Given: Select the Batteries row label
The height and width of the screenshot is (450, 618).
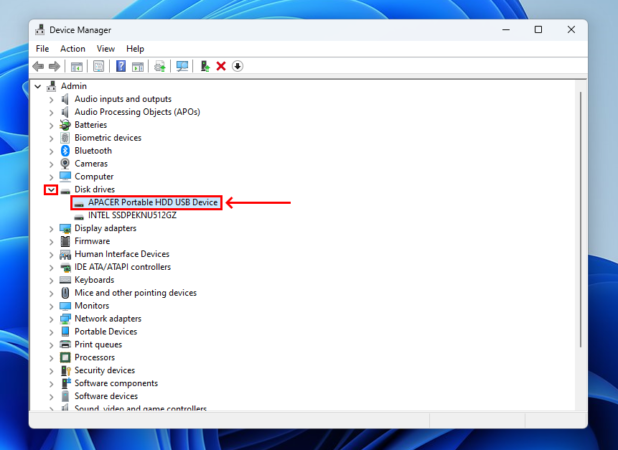Looking at the screenshot, I should click(91, 125).
